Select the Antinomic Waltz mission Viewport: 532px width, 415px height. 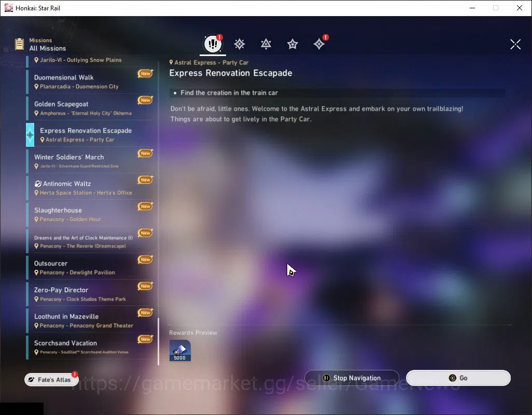tap(90, 188)
